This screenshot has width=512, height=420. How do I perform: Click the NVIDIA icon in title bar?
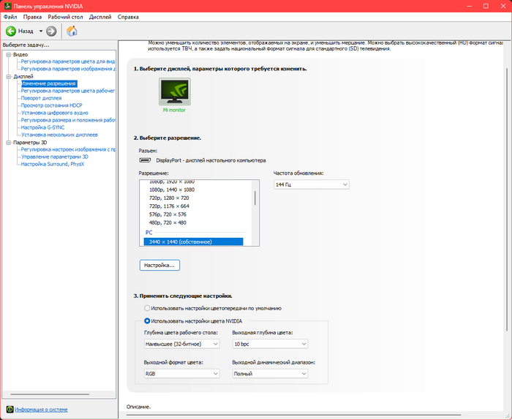click(7, 5)
